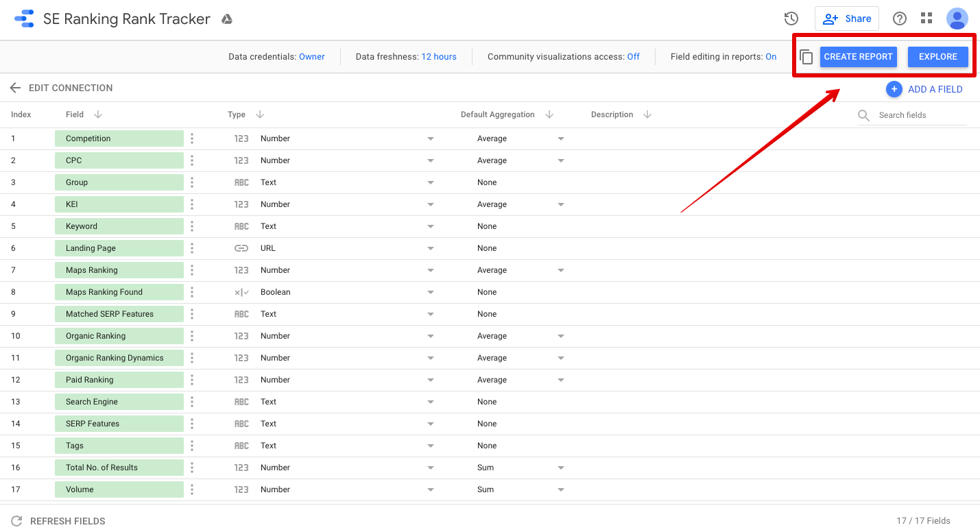Open version history clock icon
The width and height of the screenshot is (980, 532).
coord(791,19)
